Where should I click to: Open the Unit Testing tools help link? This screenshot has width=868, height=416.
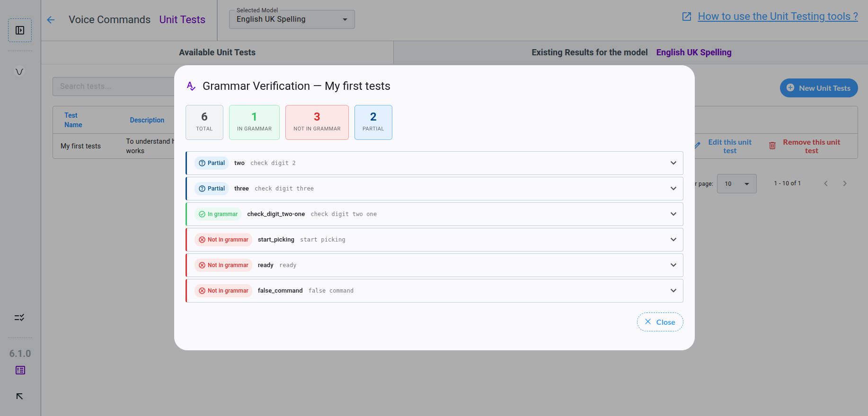coord(777,17)
